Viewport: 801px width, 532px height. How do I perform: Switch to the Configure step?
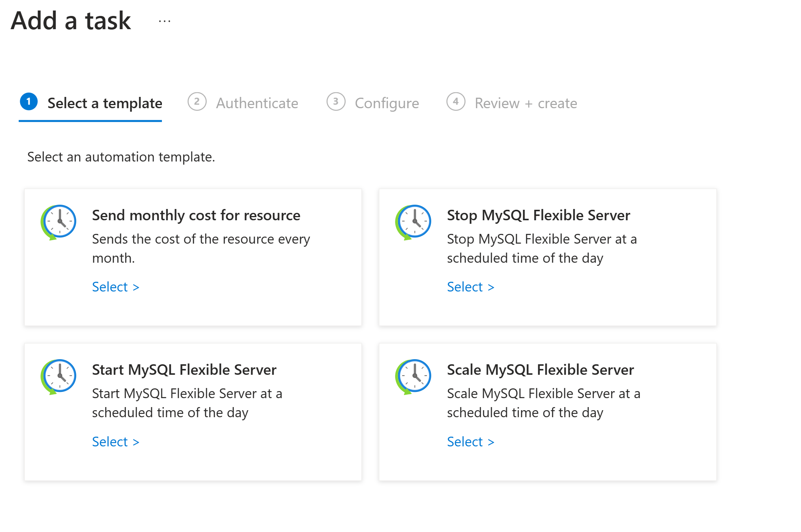coord(386,103)
